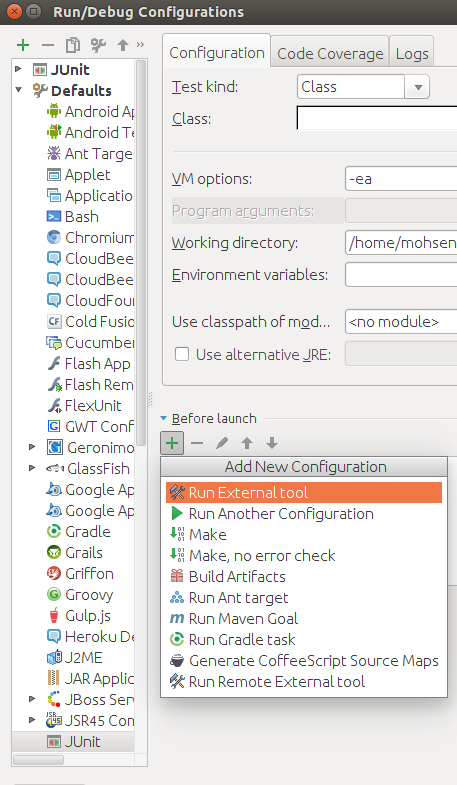This screenshot has height=785, width=457.
Task: Click the Before launch move up arrow
Action: point(247,443)
